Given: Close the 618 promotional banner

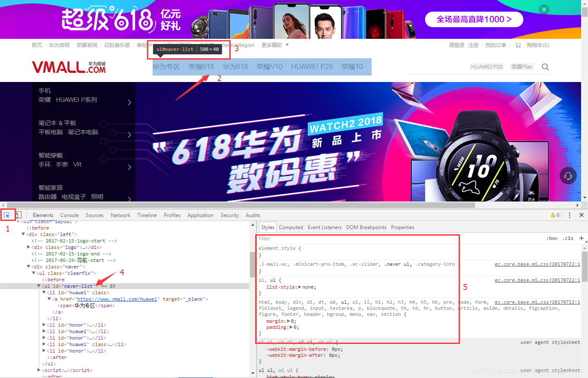Looking at the screenshot, I should pos(544,9).
